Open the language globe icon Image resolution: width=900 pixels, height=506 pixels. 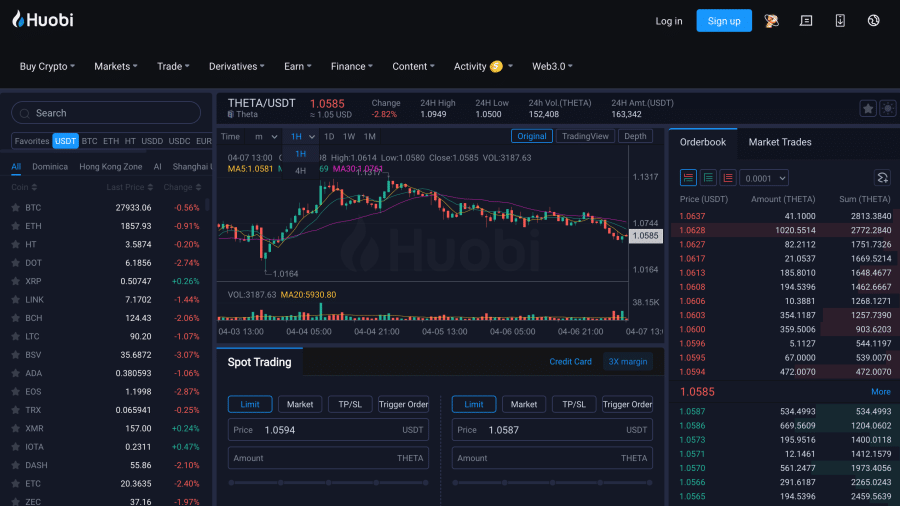[874, 21]
